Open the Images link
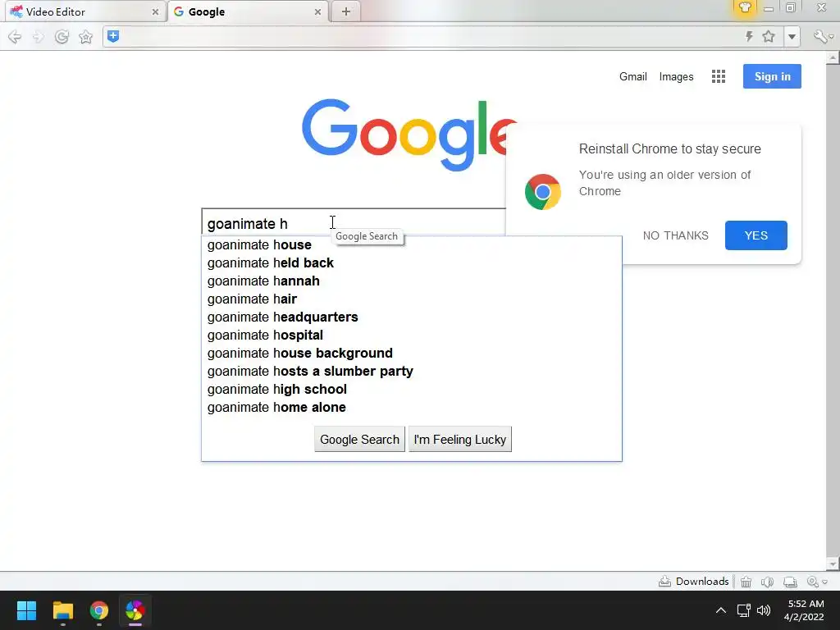The image size is (840, 630). [676, 76]
